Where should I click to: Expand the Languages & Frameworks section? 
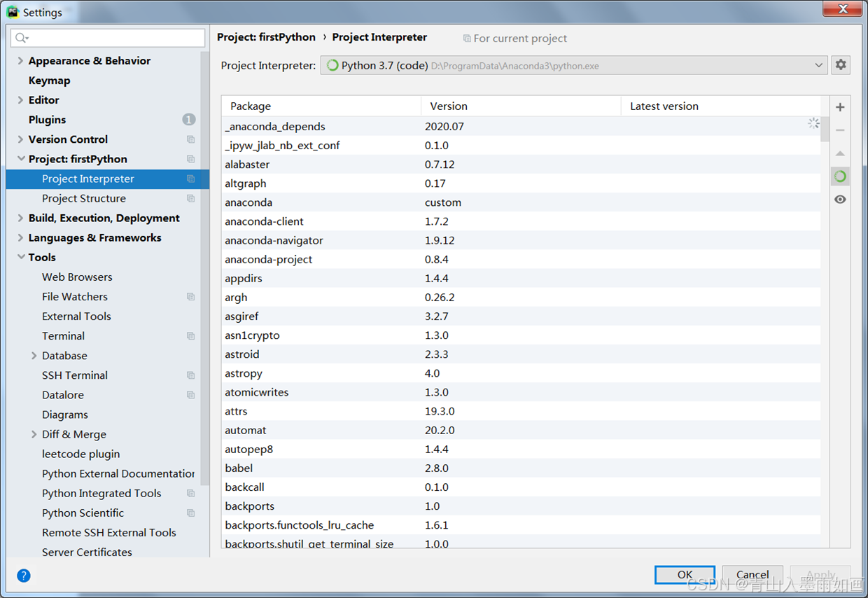(20, 237)
